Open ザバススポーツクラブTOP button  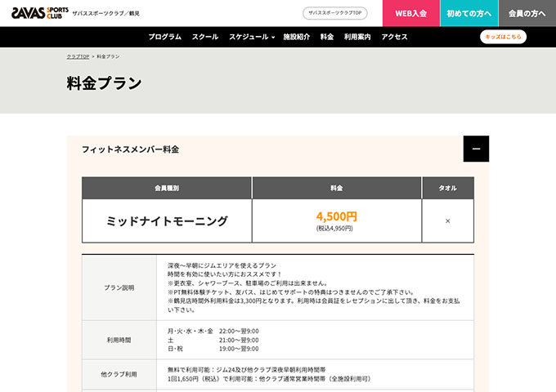(334, 13)
